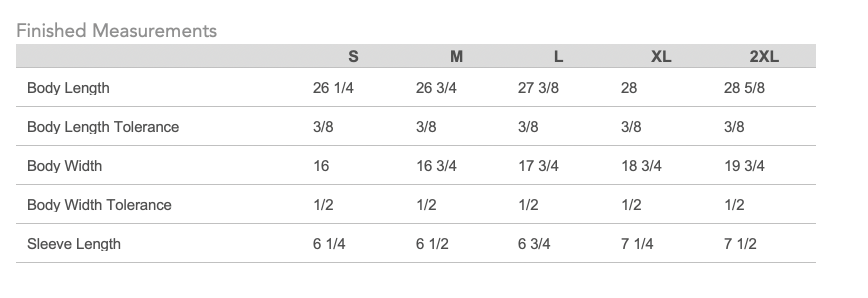The image size is (868, 298).
Task: Click the 28 5/8 body length value
Action: pos(744,88)
